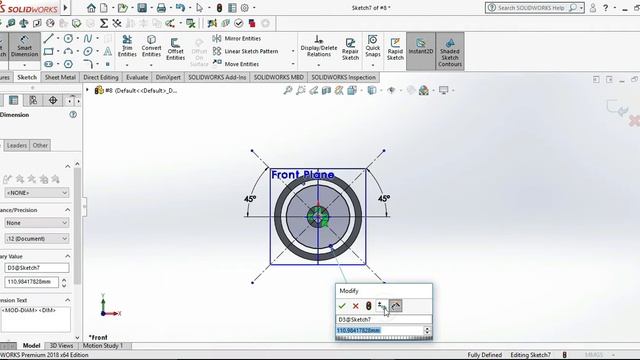The width and height of the screenshot is (640, 360).
Task: Open the SOLIDWORKS MBD tab
Action: click(x=279, y=77)
